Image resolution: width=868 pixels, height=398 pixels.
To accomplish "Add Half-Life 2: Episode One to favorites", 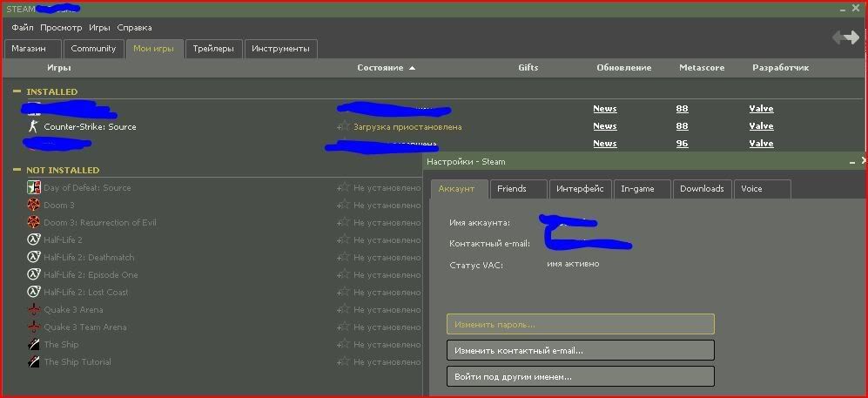I will coord(345,275).
